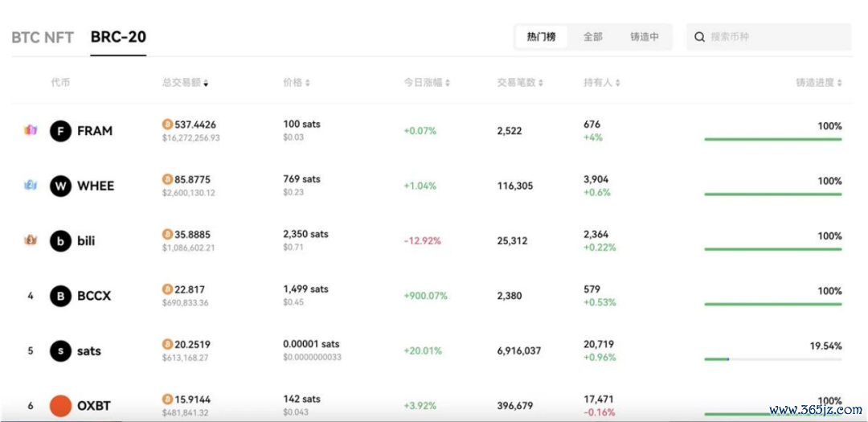
Task: Click the Bitcoin icon next to 15.9144
Action: pyautogui.click(x=167, y=399)
